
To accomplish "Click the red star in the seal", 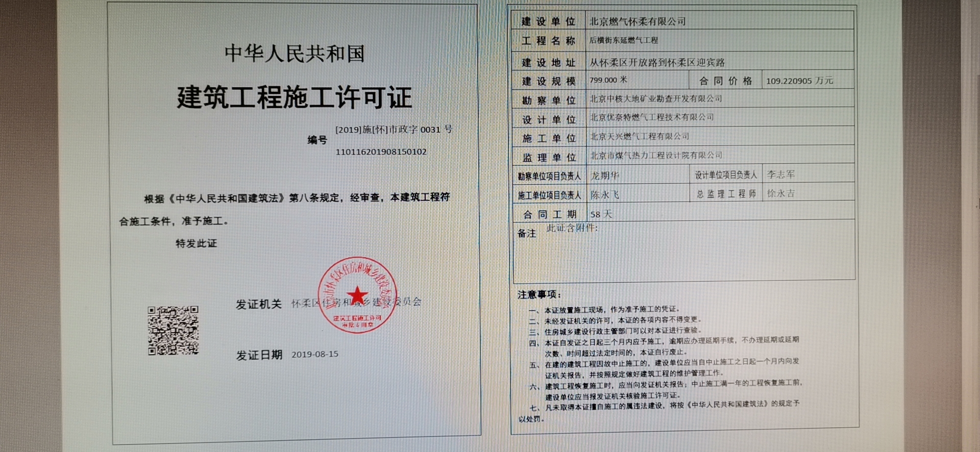I will pyautogui.click(x=357, y=295).
